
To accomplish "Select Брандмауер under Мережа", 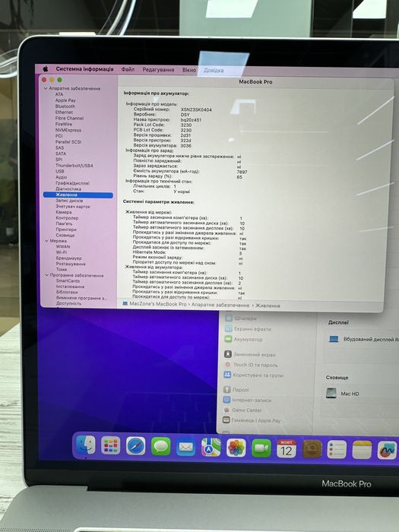I will pos(69,258).
